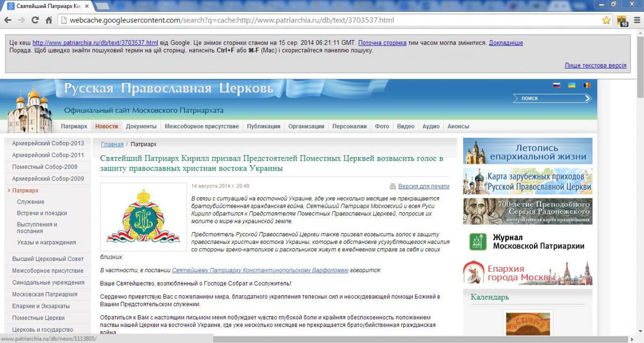The height and width of the screenshot is (343, 644).
Task: Open the Организации navigation item
Action: point(306,126)
